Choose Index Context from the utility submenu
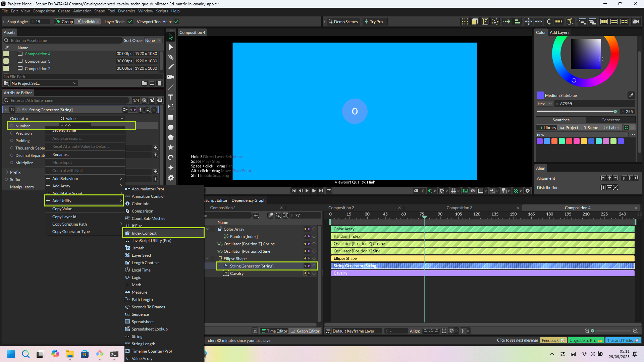 tap(144, 233)
